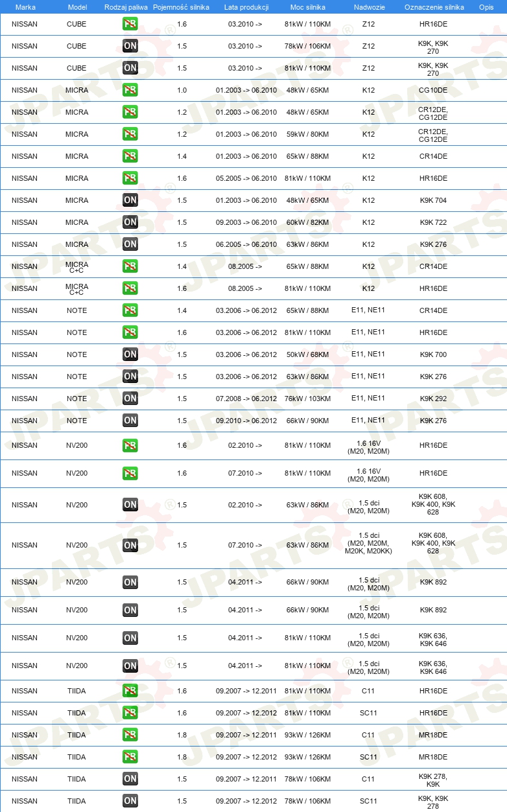Click diesel ON icon for NOTE K9K 700

130,354
